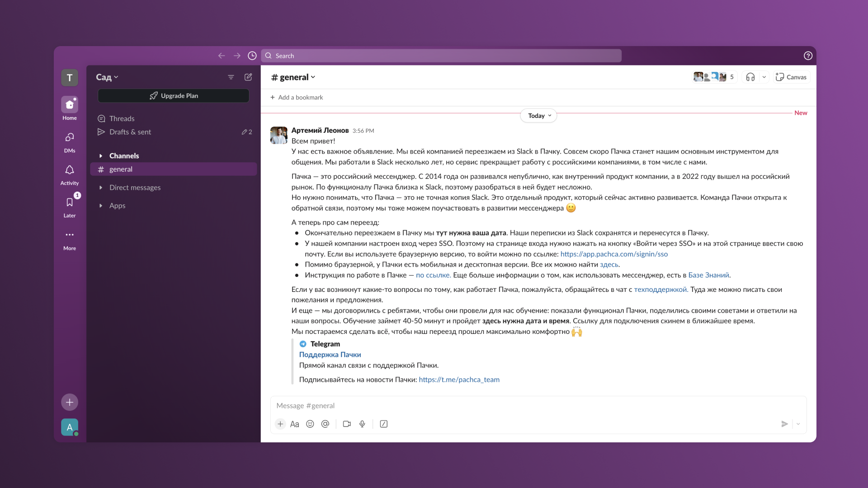
Task: Open the sidebar filter icon
Action: (231, 77)
